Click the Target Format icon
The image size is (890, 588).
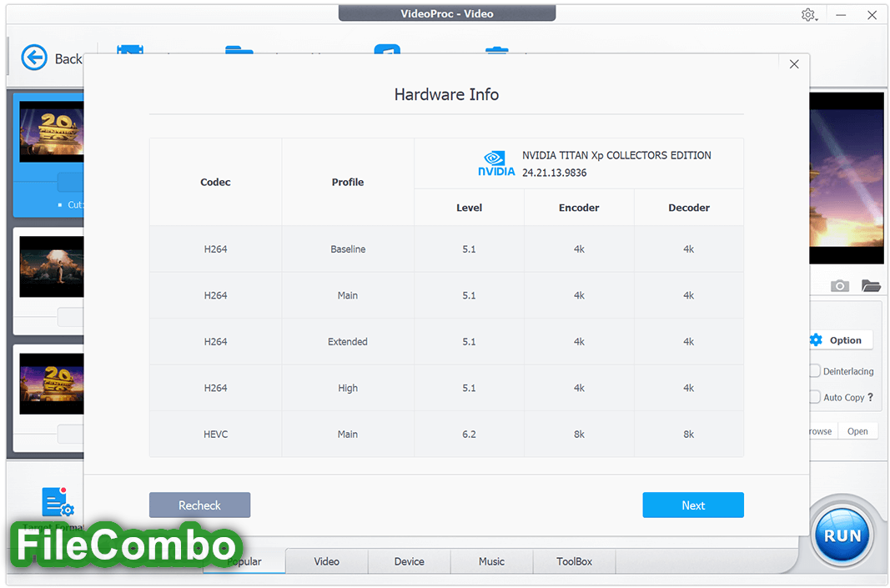[58, 502]
